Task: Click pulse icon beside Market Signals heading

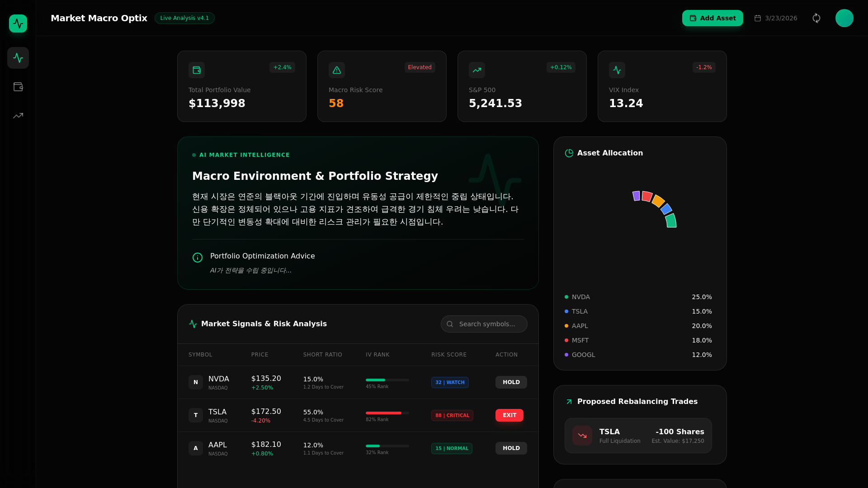Action: (193, 324)
